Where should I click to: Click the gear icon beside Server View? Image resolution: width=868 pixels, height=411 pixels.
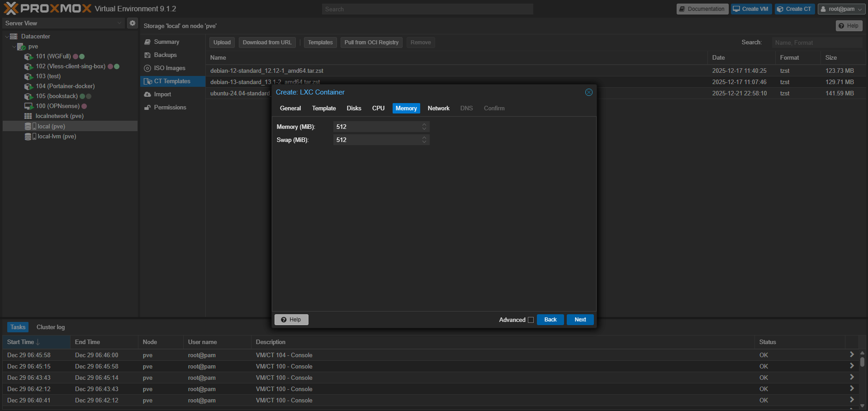point(132,23)
